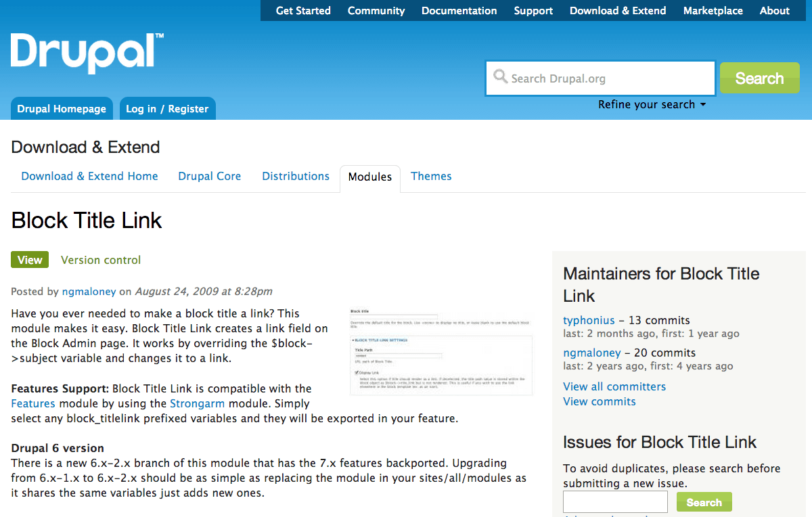Image resolution: width=812 pixels, height=517 pixels.
Task: Focus the issue search input field
Action: 615,502
